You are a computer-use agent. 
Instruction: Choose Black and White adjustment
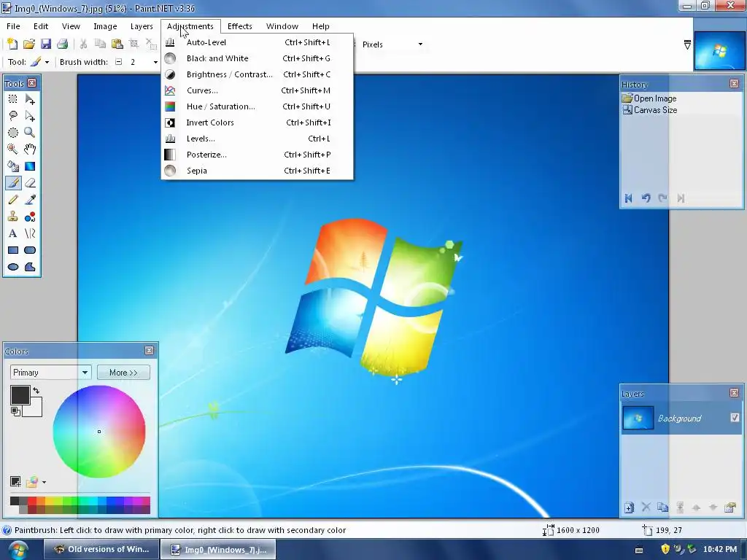point(258,58)
